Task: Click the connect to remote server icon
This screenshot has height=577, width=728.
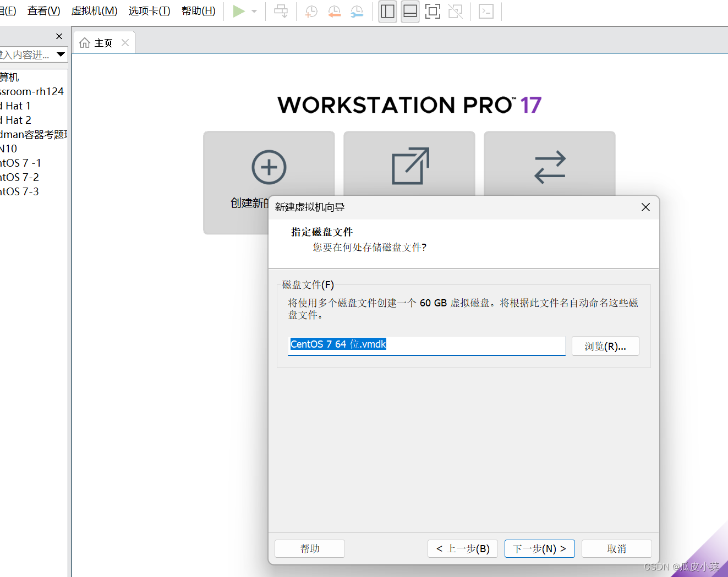Action: coord(550,167)
